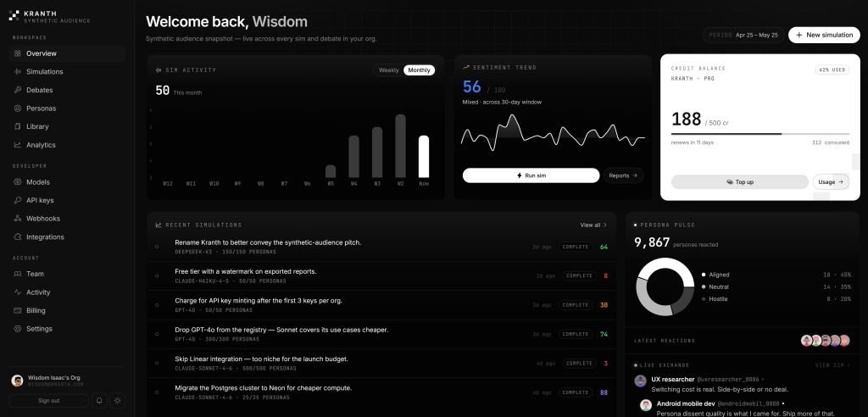Click the UX researcher avatar
Viewport: 868px width, 417px height.
point(641,381)
